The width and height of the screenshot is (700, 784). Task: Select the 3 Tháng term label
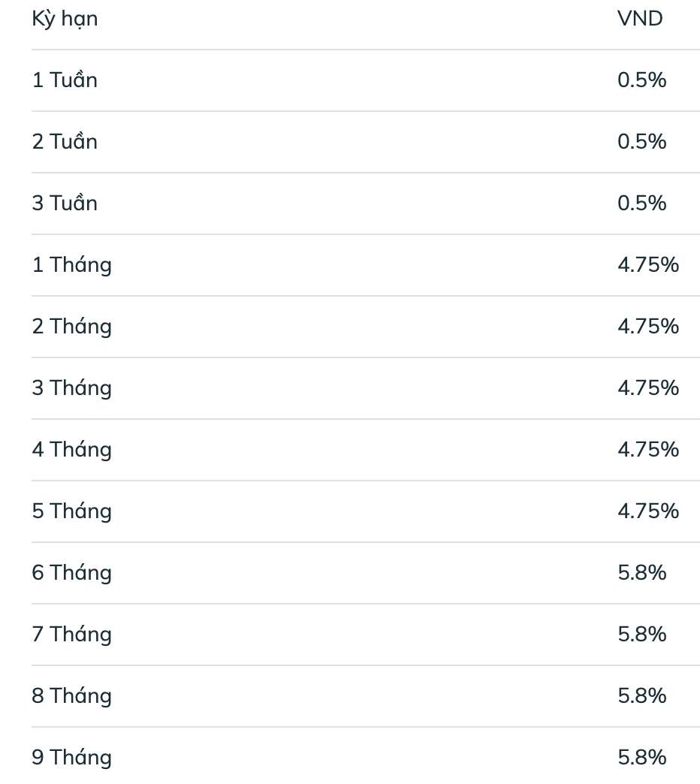point(71,388)
